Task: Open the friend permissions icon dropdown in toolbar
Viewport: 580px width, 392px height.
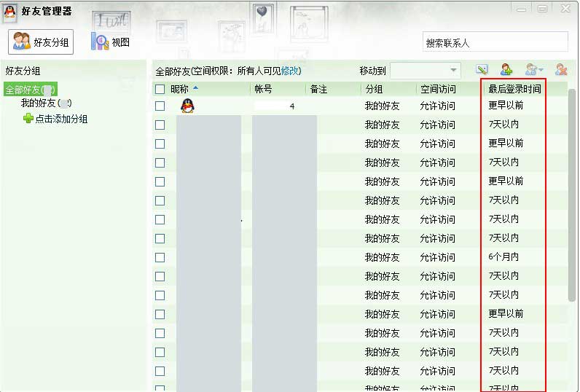Action: coord(534,69)
